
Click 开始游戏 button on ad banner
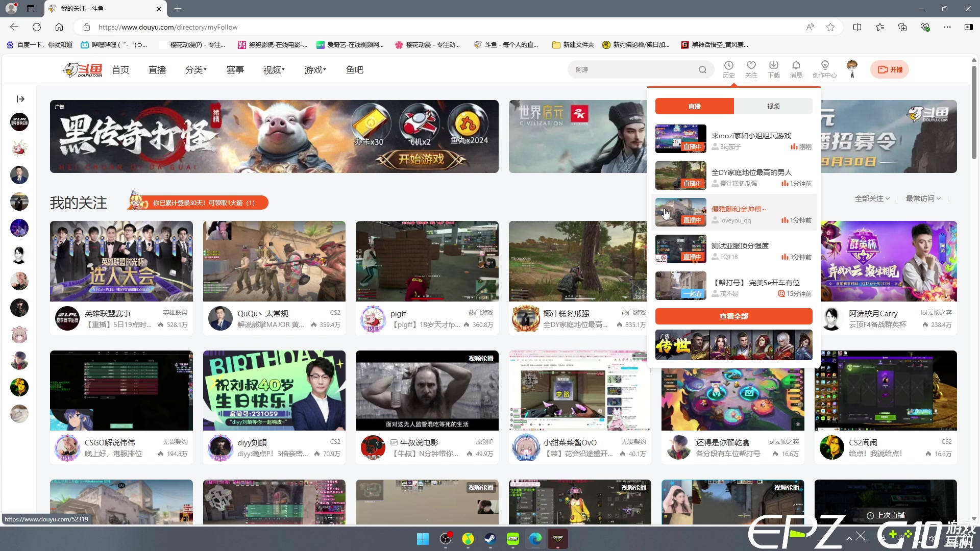tap(422, 159)
